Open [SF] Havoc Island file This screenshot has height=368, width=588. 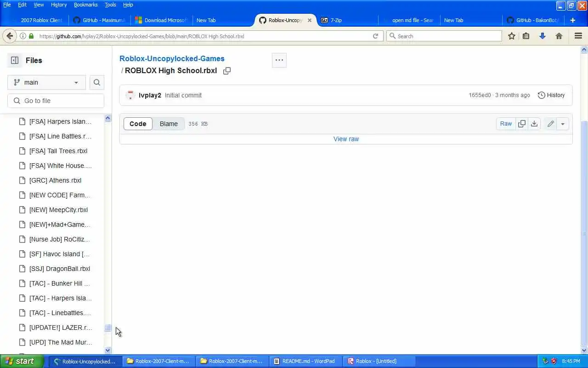[x=59, y=254]
